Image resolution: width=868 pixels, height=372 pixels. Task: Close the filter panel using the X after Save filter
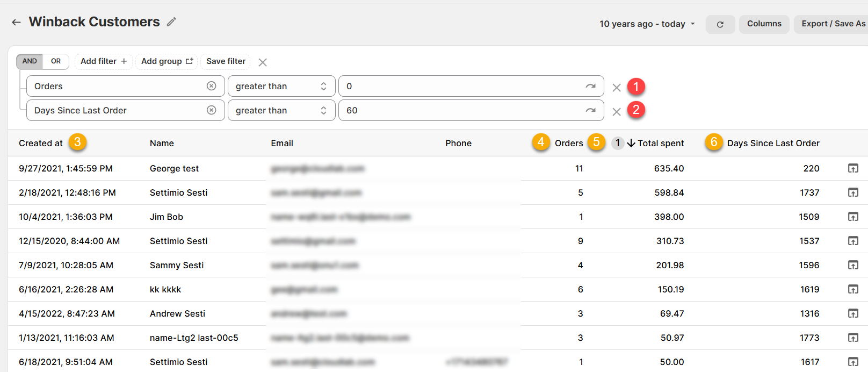click(262, 62)
